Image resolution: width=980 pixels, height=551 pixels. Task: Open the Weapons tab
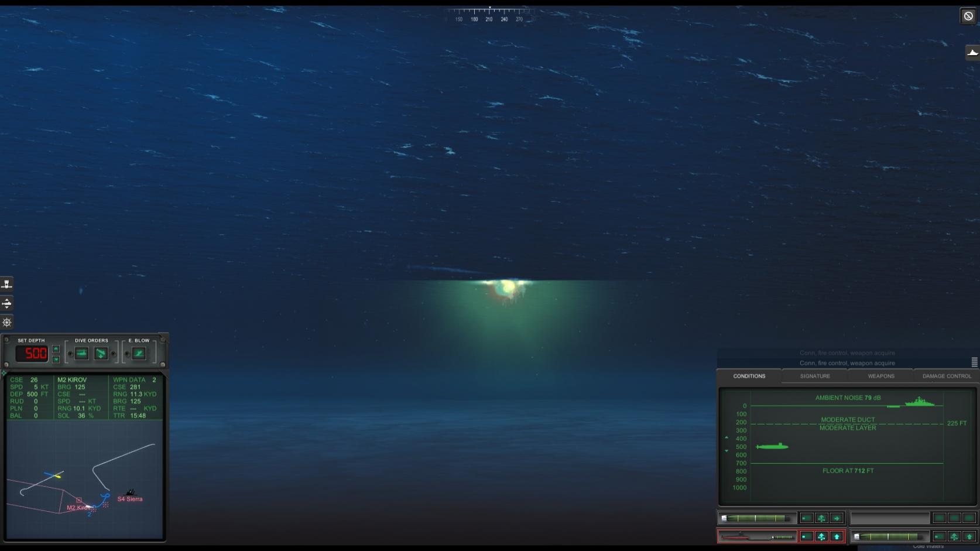[881, 376]
